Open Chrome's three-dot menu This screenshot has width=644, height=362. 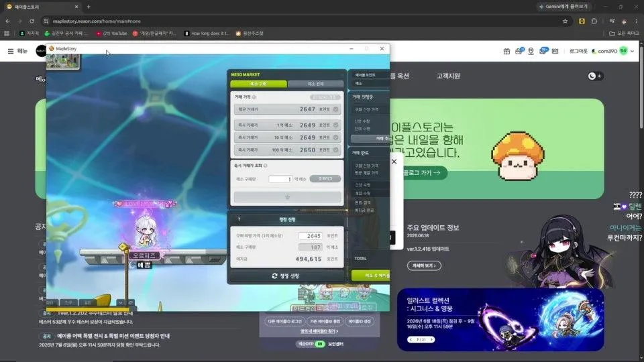coord(636,21)
